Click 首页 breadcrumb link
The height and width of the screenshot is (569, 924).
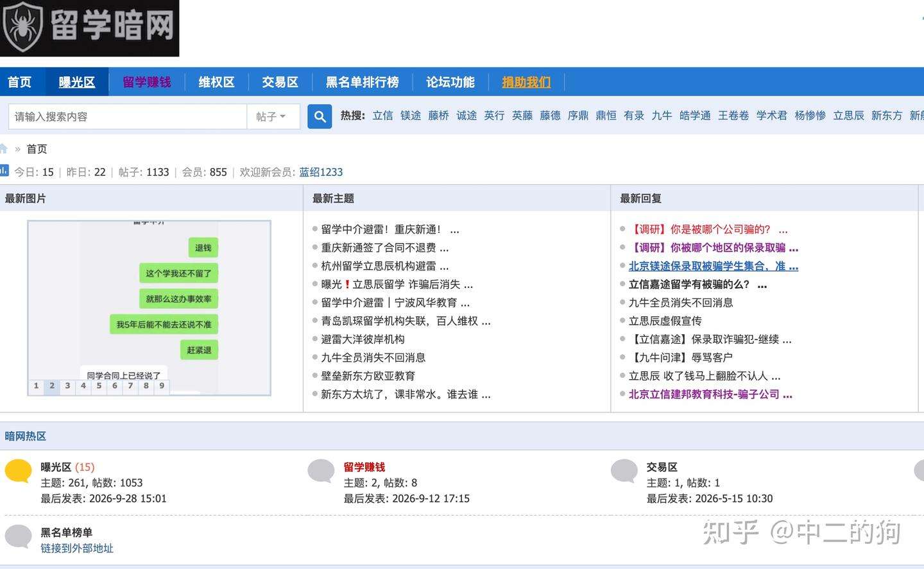coord(37,149)
